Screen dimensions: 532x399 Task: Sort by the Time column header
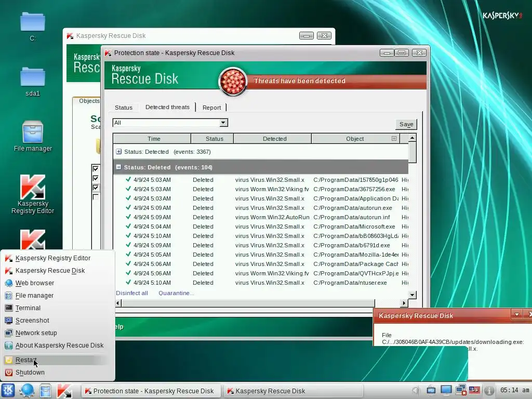[x=152, y=139]
